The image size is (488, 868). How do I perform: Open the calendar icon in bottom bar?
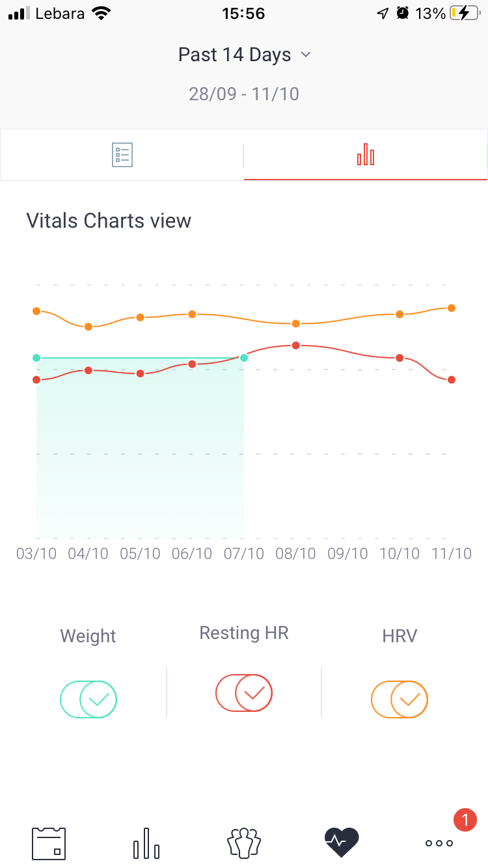[x=49, y=843]
